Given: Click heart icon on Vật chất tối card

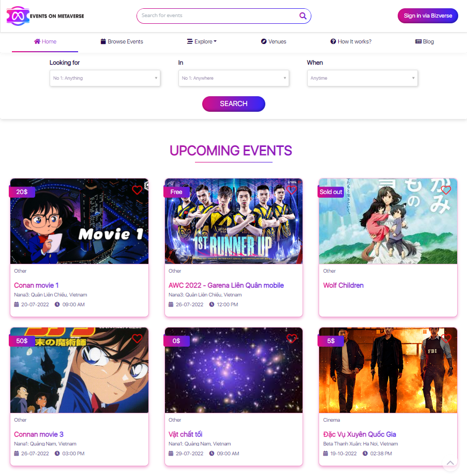Looking at the screenshot, I should (x=292, y=338).
